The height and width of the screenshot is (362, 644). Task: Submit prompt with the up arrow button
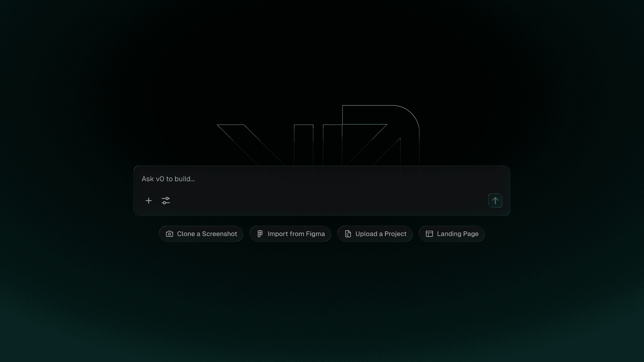pyautogui.click(x=495, y=201)
